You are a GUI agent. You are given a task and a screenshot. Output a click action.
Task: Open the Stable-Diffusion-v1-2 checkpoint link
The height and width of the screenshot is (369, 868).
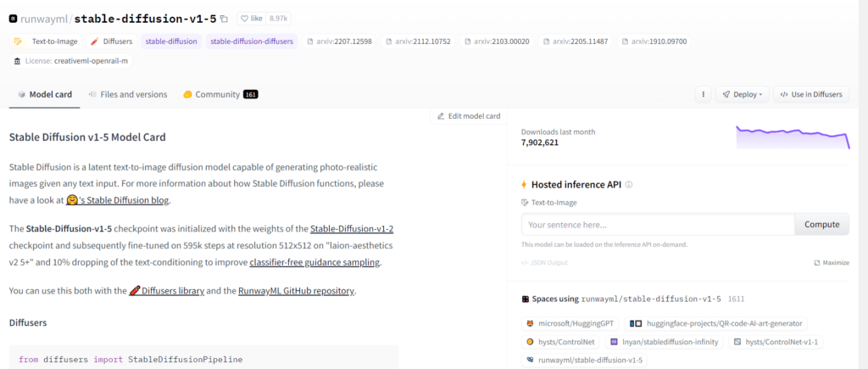click(x=352, y=228)
